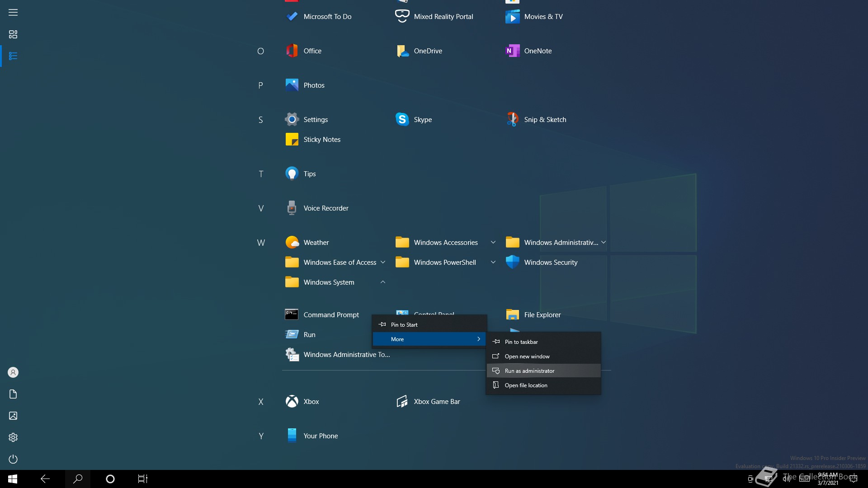Image resolution: width=868 pixels, height=488 pixels.
Task: Launch Mixed Reality Portal icon
Action: pos(402,17)
